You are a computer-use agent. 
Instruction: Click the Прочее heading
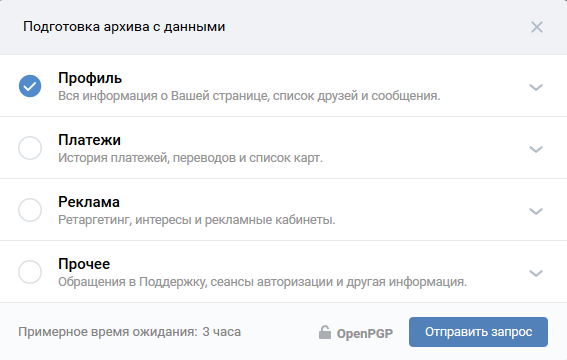84,264
